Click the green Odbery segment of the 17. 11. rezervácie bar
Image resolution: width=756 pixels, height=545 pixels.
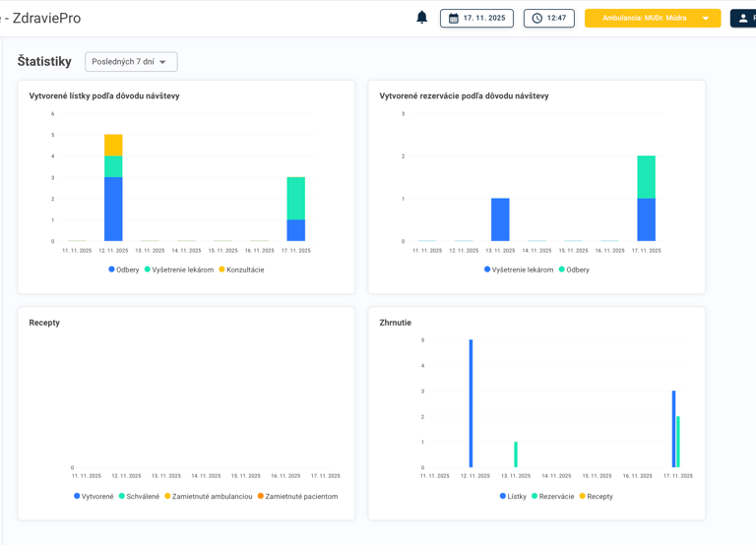(x=646, y=177)
